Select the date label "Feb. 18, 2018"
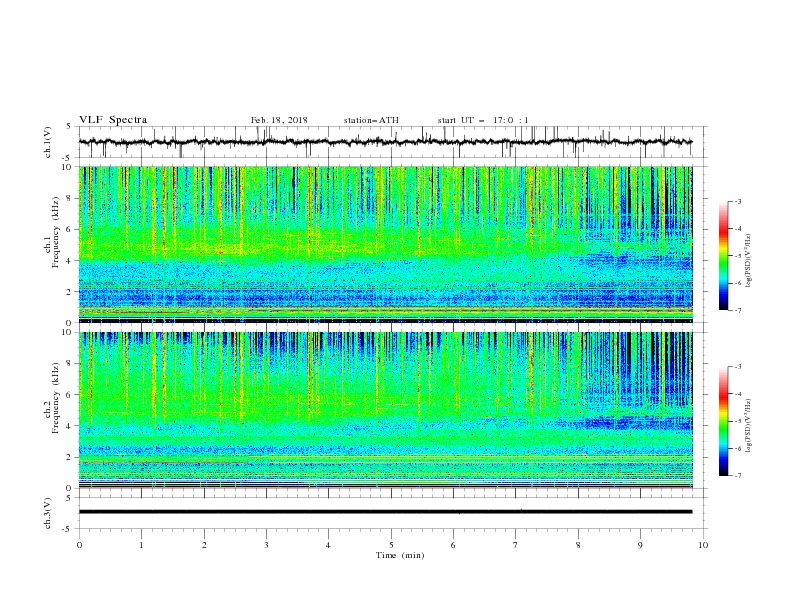The image size is (792, 612). point(279,120)
